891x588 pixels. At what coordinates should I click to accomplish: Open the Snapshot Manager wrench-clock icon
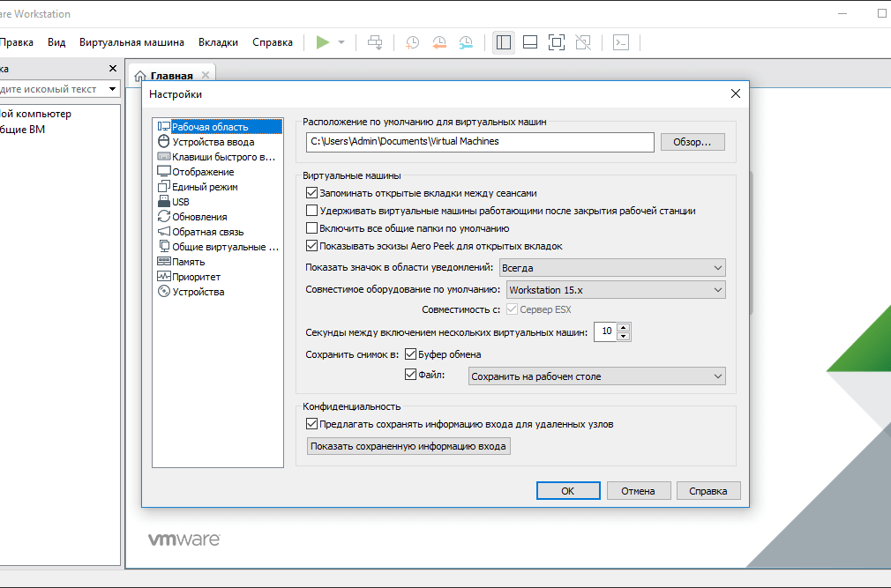pyautogui.click(x=466, y=42)
